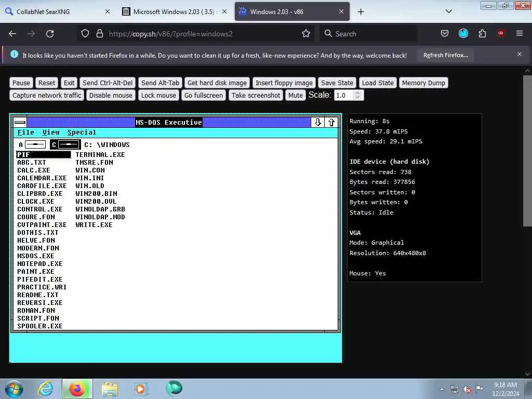Viewport: 532px width, 399px height.
Task: Select CALC.EXE in file list
Action: pyautogui.click(x=34, y=170)
